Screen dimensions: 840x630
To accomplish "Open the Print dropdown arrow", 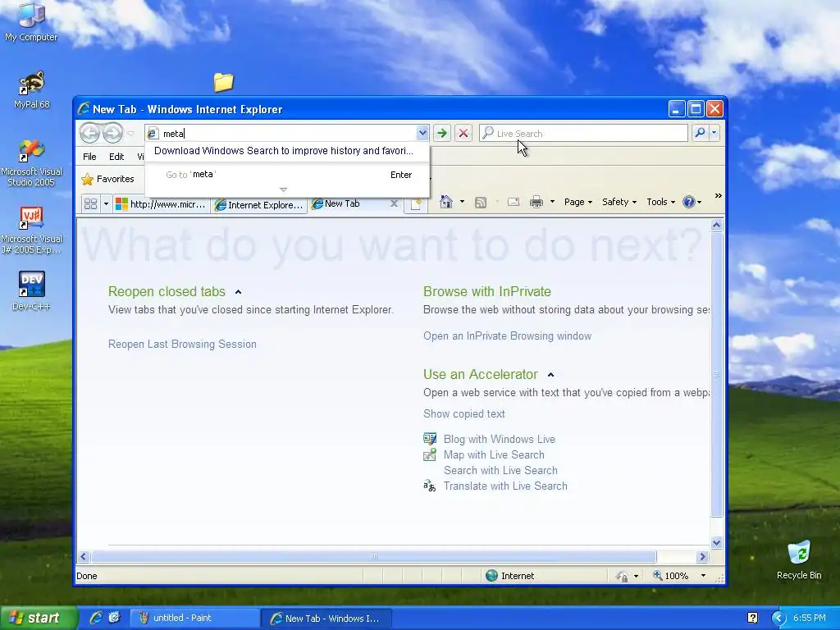I will [552, 202].
